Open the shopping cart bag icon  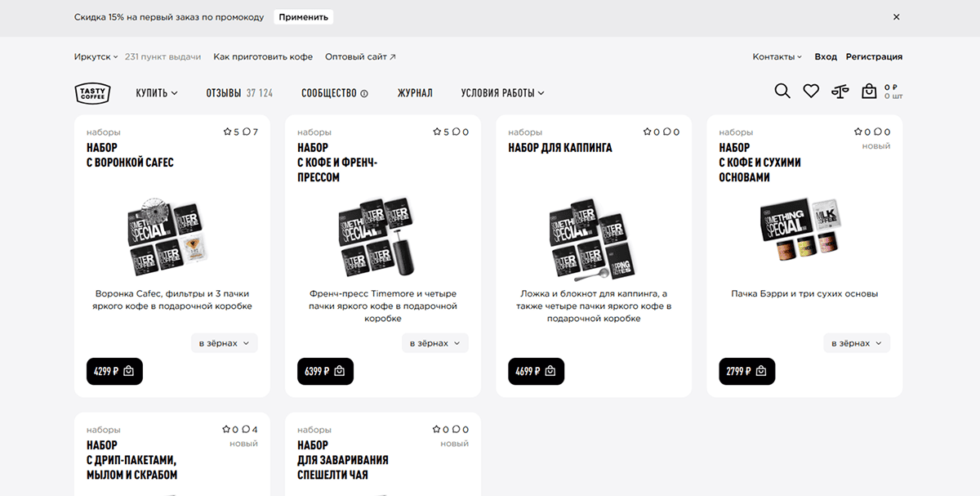pyautogui.click(x=869, y=92)
